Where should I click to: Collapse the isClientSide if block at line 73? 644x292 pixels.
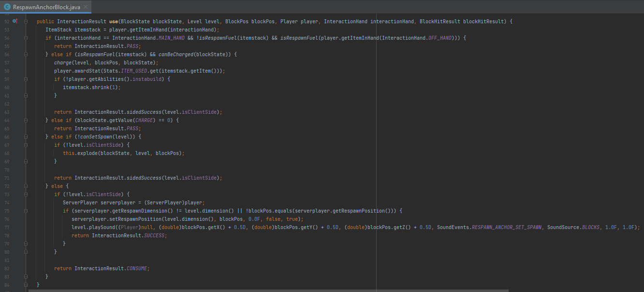coord(26,194)
